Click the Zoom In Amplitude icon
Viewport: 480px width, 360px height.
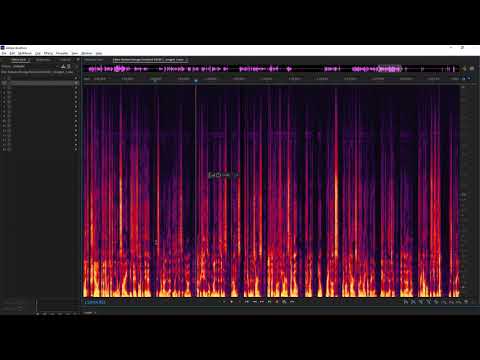click(406, 302)
